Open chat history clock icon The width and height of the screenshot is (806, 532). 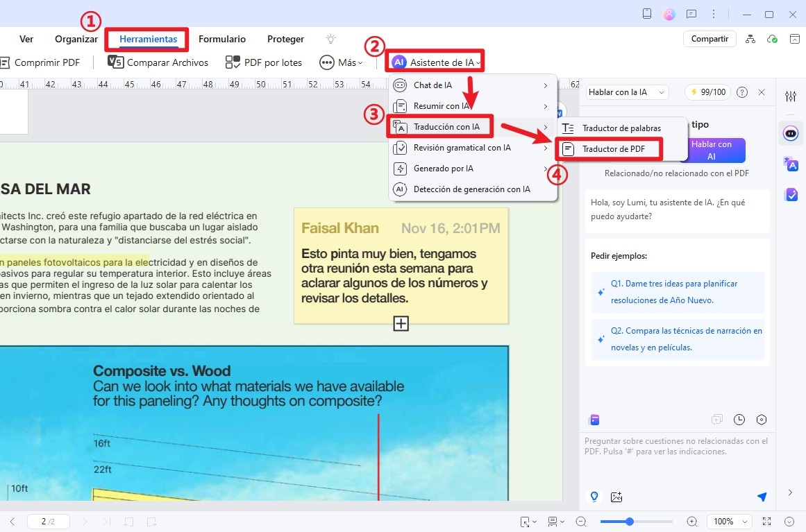point(739,420)
